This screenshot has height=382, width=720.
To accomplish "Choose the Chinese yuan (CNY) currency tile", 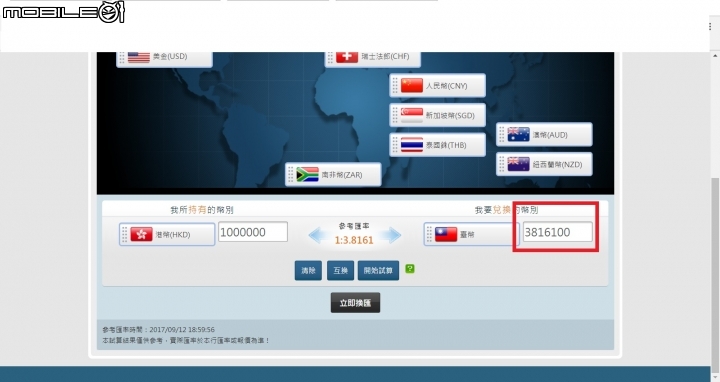I will [x=437, y=85].
